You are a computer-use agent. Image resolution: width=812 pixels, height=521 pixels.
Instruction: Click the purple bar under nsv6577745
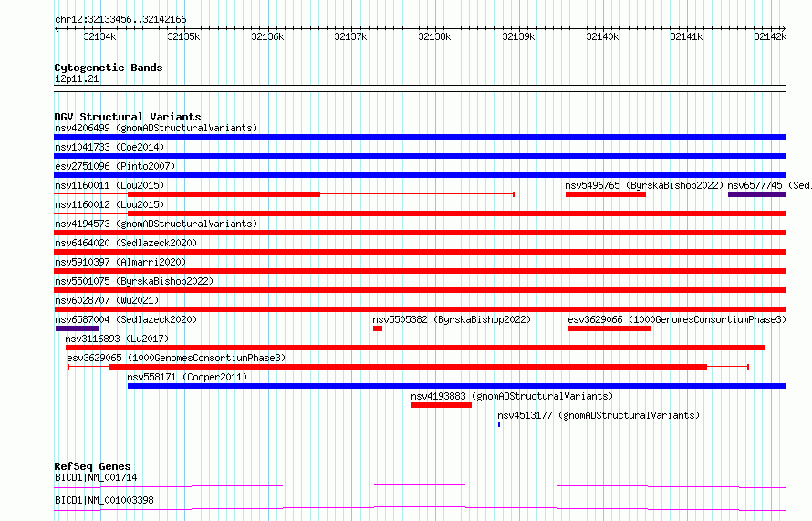pyautogui.click(x=757, y=194)
